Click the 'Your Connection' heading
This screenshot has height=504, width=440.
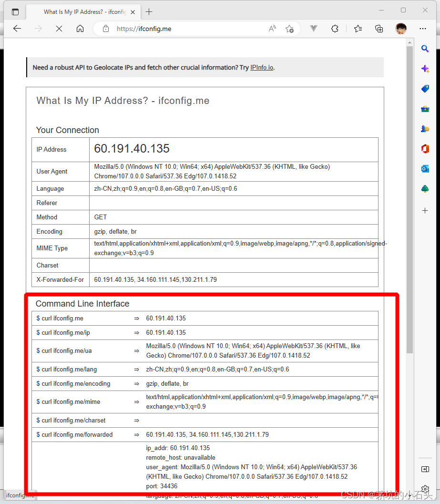(68, 130)
